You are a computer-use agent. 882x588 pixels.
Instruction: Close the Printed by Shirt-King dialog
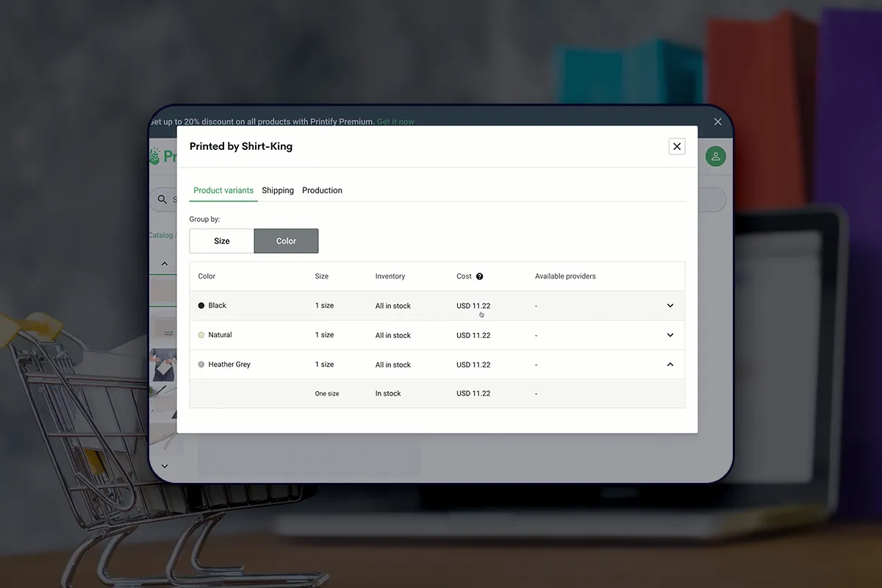(x=677, y=146)
